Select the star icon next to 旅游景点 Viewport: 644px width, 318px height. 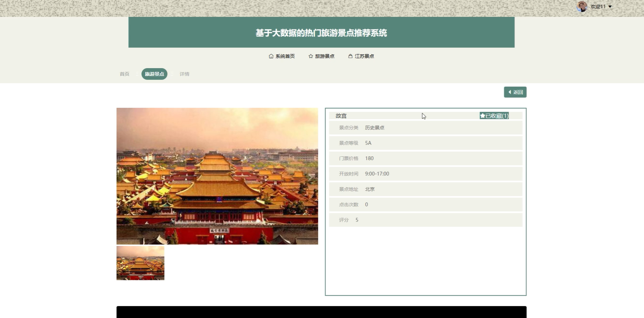click(x=310, y=56)
